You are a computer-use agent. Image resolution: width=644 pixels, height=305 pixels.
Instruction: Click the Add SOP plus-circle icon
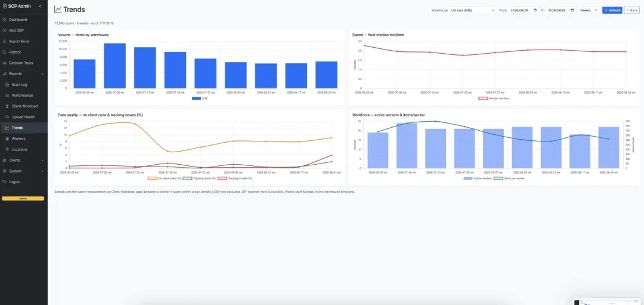click(x=5, y=30)
